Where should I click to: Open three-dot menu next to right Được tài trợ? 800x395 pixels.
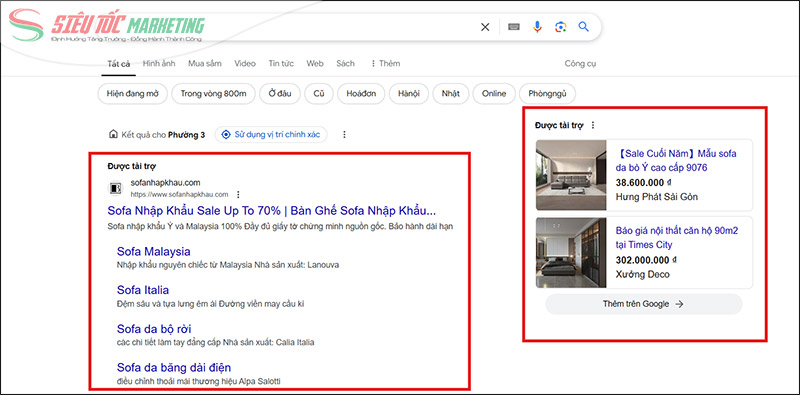point(592,125)
